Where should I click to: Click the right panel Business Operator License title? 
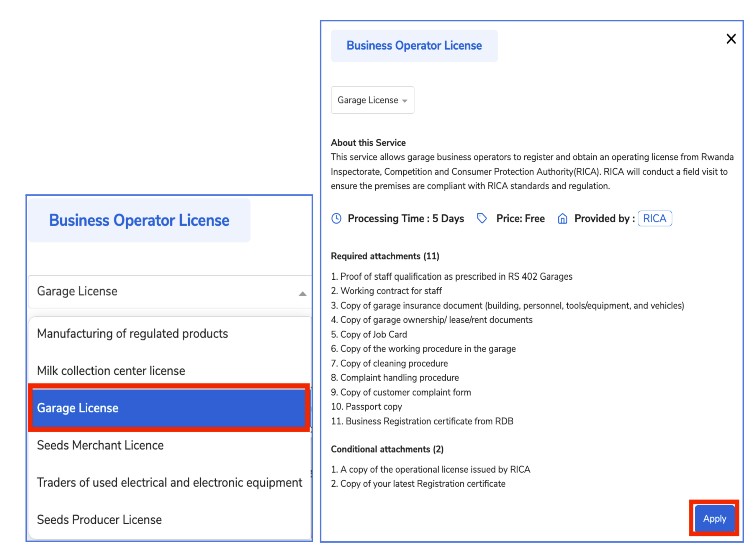tap(414, 46)
